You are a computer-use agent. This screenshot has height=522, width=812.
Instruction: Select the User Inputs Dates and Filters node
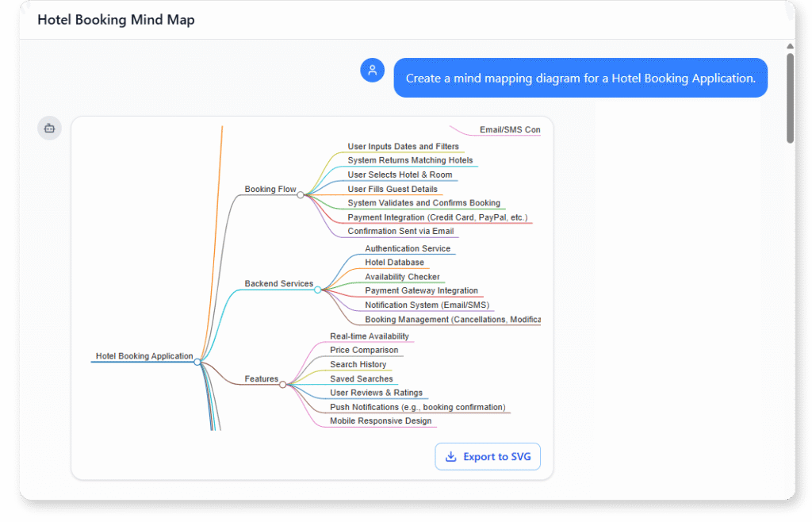click(403, 146)
